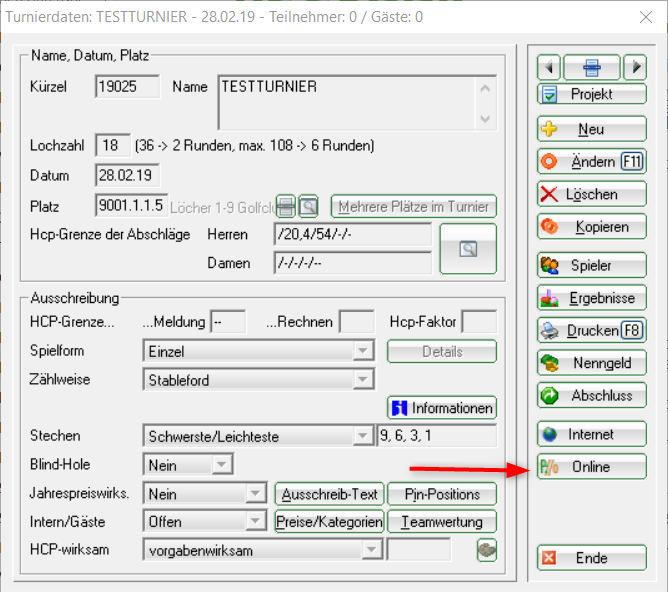Click large magnifier button beside Hcp-Grenze fields
The height and width of the screenshot is (592, 668).
468,249
